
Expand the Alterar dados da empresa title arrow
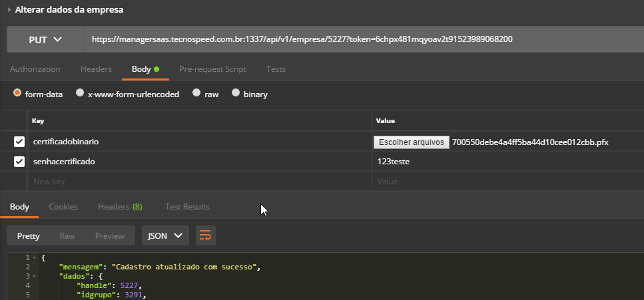[9, 10]
